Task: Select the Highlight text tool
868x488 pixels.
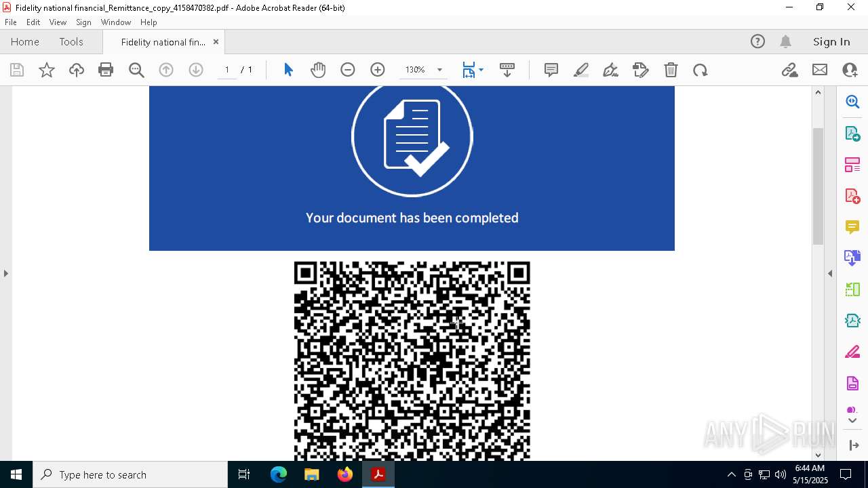Action: coord(581,70)
